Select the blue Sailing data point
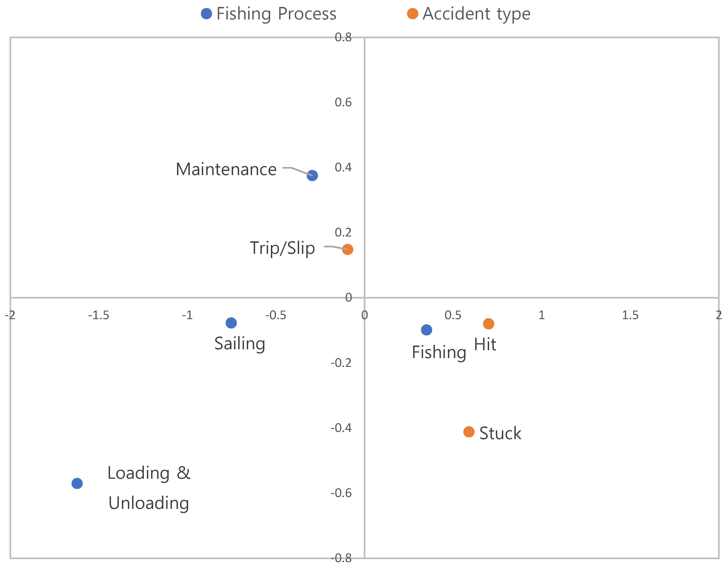Viewport: 728px width, 567px height. point(231,322)
